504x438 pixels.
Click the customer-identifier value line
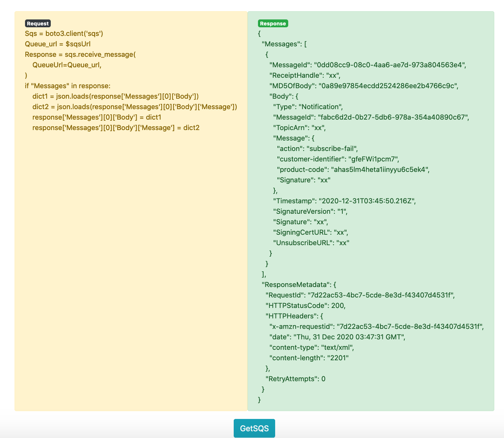pos(338,159)
